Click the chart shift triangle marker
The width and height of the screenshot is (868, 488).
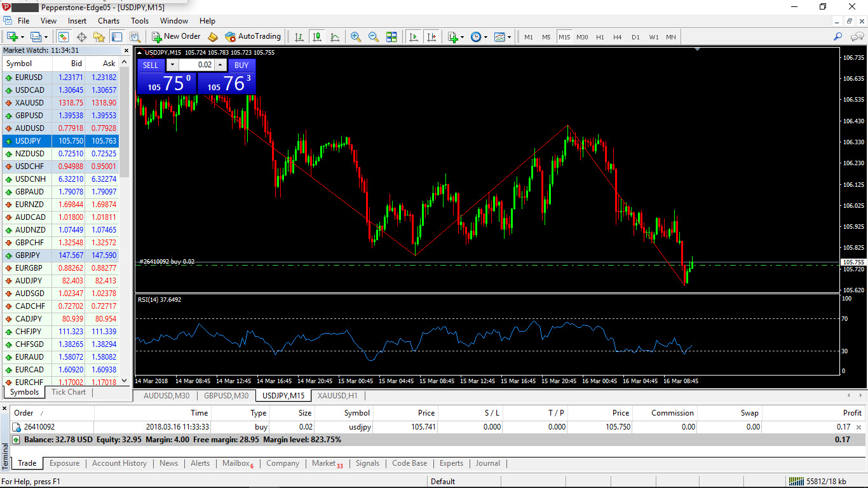click(x=698, y=48)
